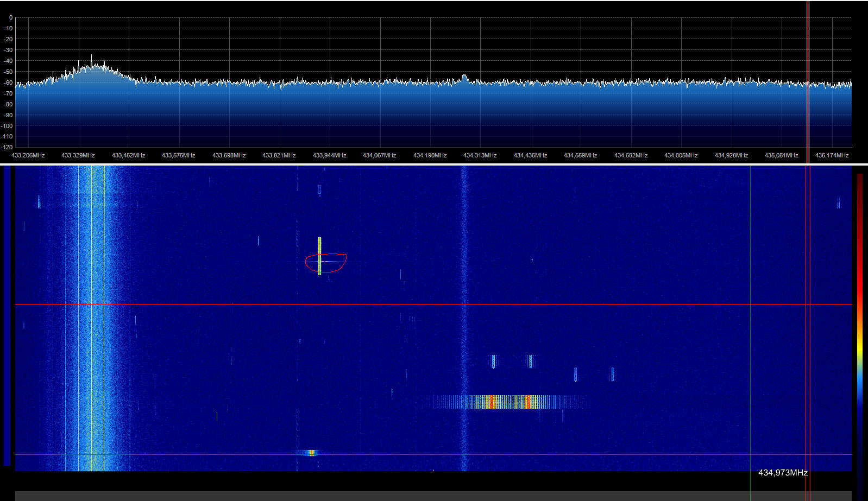Click the -50 dB scale label
The image size is (868, 501).
coord(8,72)
